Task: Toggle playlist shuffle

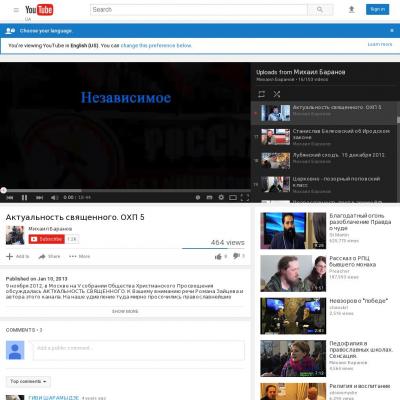Action: pyautogui.click(x=277, y=94)
